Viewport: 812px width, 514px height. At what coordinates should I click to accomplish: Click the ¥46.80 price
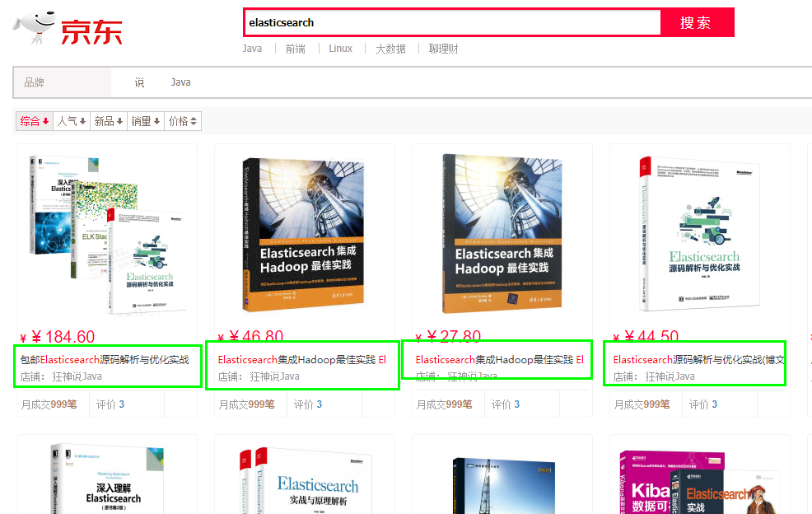pos(250,336)
